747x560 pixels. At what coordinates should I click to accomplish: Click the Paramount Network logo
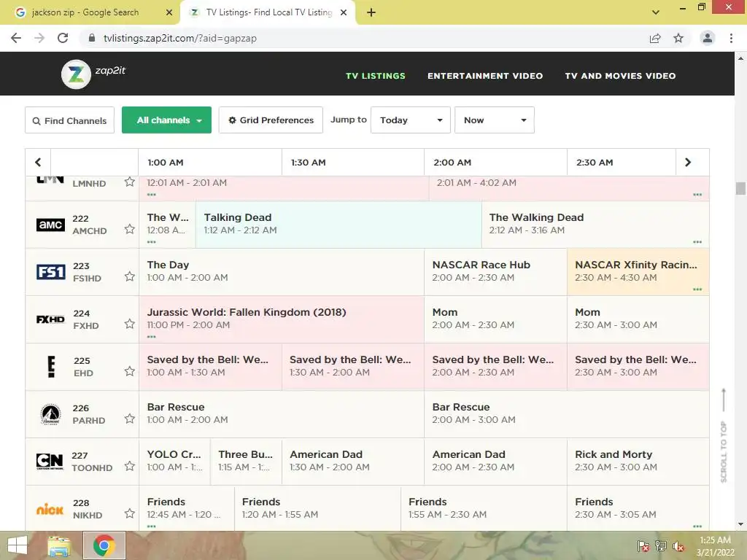tap(50, 414)
